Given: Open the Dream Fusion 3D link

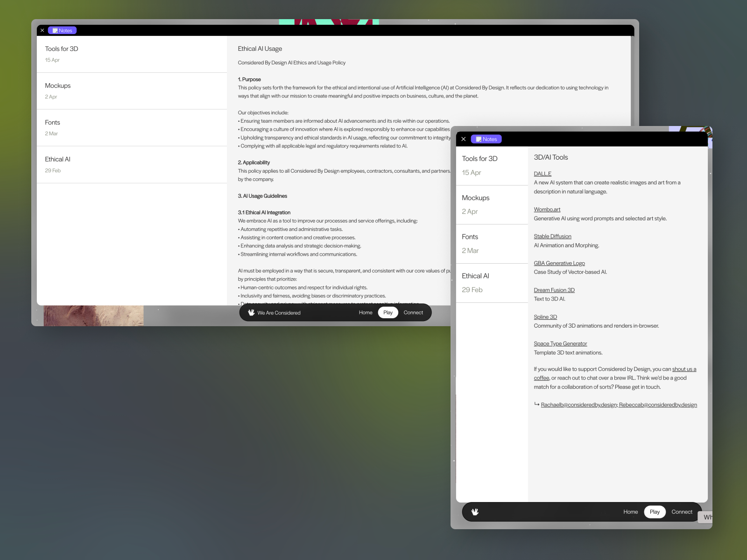Looking at the screenshot, I should click(x=554, y=290).
